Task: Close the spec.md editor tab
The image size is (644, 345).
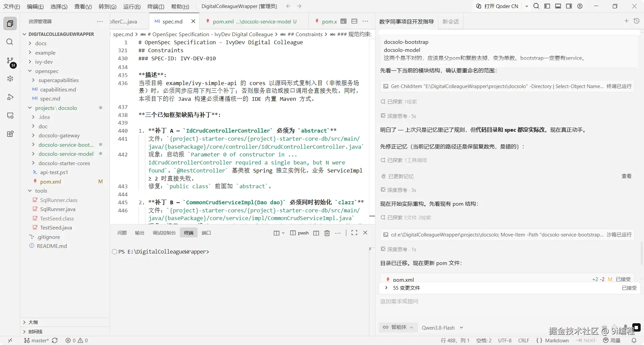Action: pyautogui.click(x=193, y=21)
